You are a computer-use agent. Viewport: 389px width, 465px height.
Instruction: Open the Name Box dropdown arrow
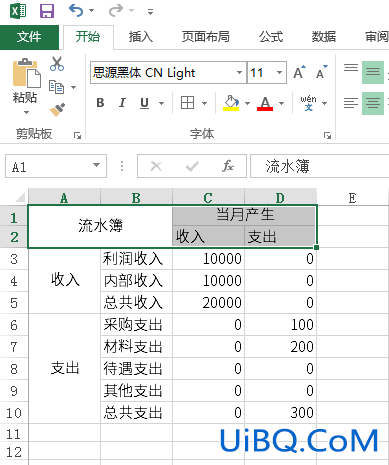[x=97, y=165]
